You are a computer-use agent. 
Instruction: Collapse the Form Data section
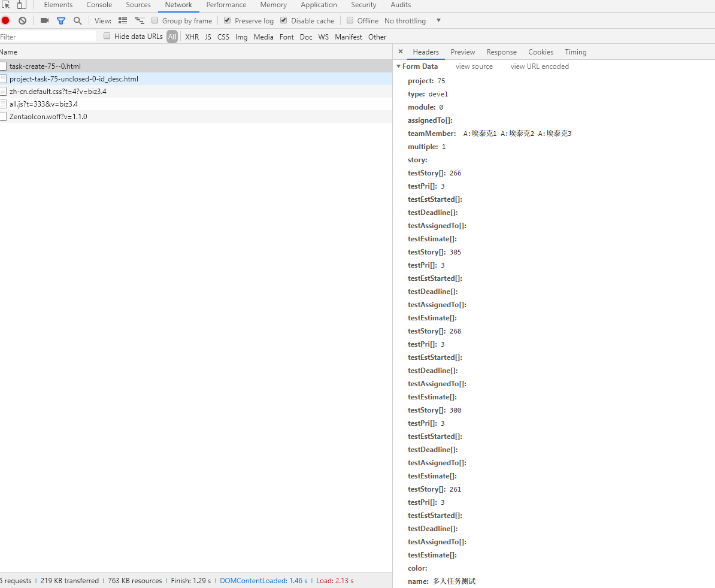(399, 66)
